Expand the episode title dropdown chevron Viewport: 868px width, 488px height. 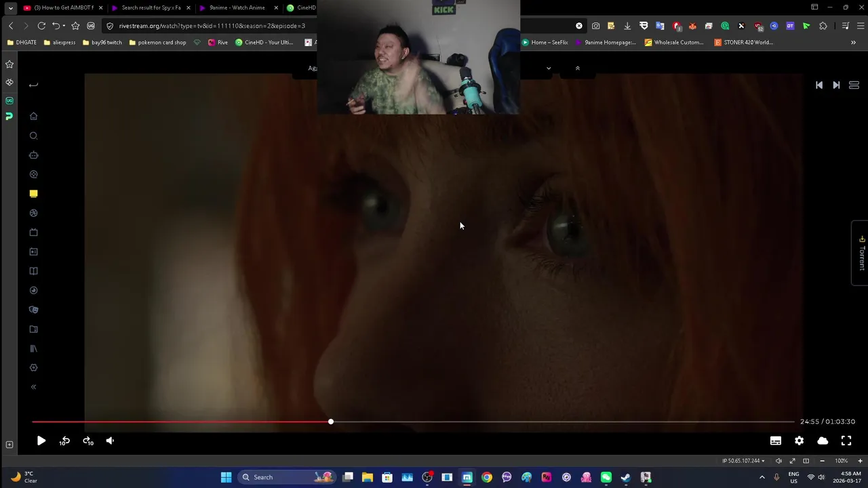pos(549,68)
